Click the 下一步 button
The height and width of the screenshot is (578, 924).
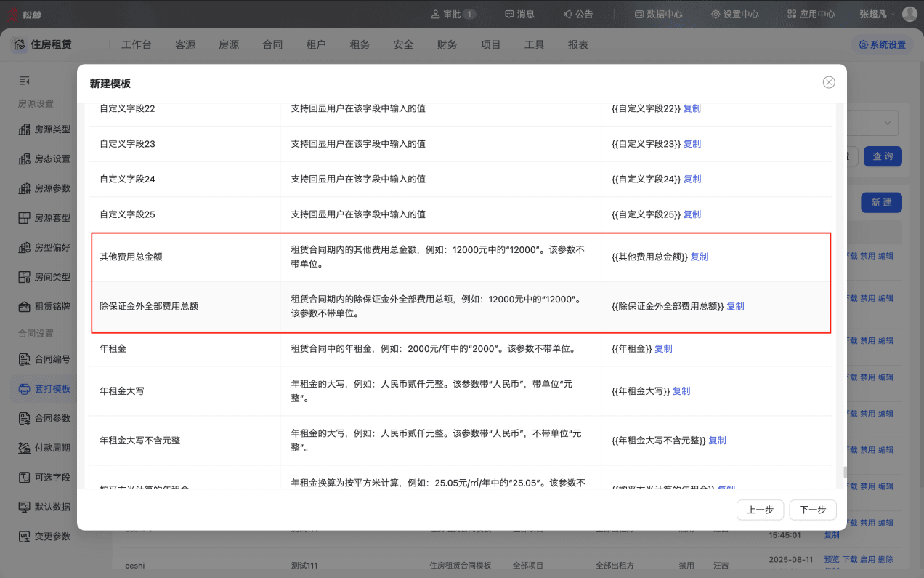(x=813, y=510)
